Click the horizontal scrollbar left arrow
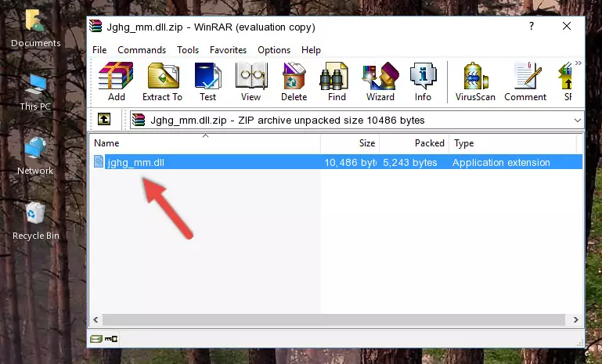This screenshot has width=602, height=364. click(96, 319)
